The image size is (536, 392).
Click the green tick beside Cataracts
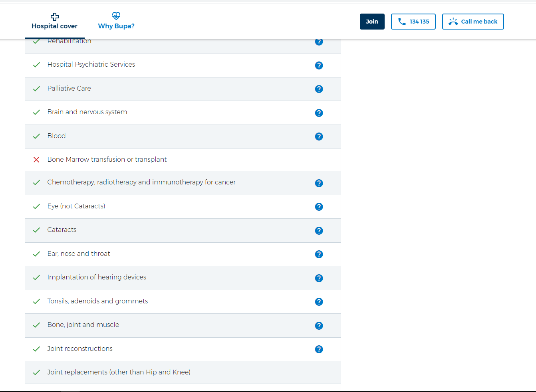[36, 230]
